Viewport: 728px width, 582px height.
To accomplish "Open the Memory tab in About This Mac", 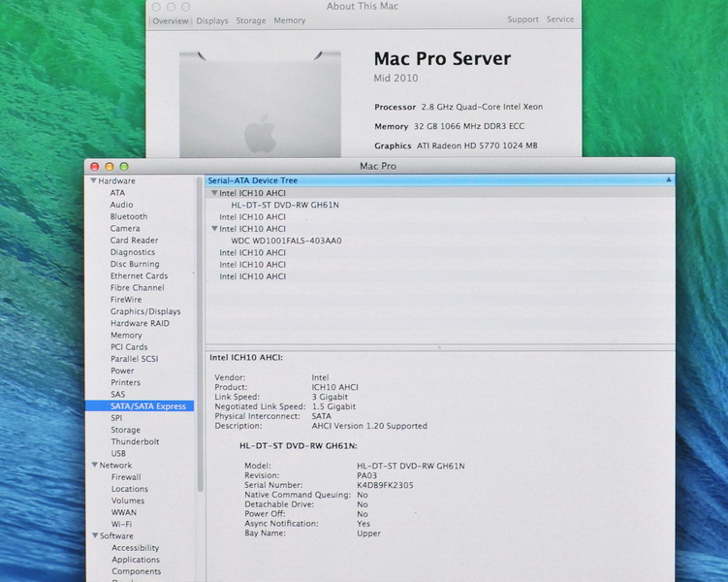I will point(289,20).
